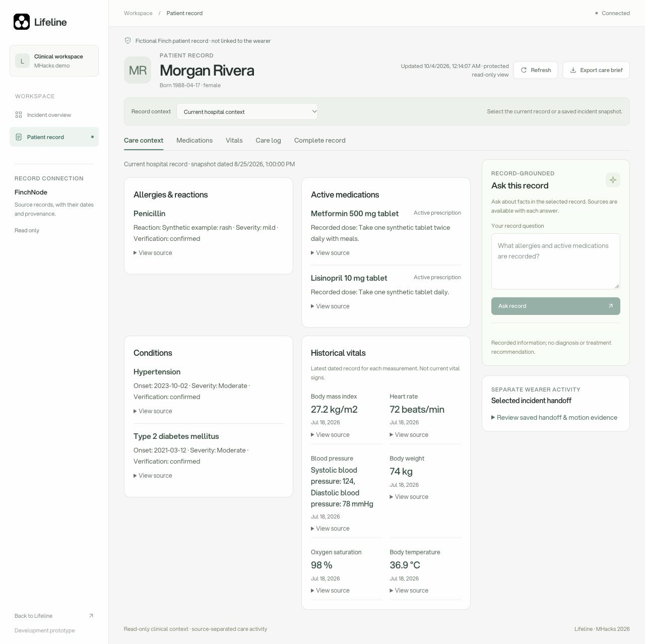Viewport: 645px width, 644px height.
Task: Click the Export care brief download icon
Action: (573, 70)
